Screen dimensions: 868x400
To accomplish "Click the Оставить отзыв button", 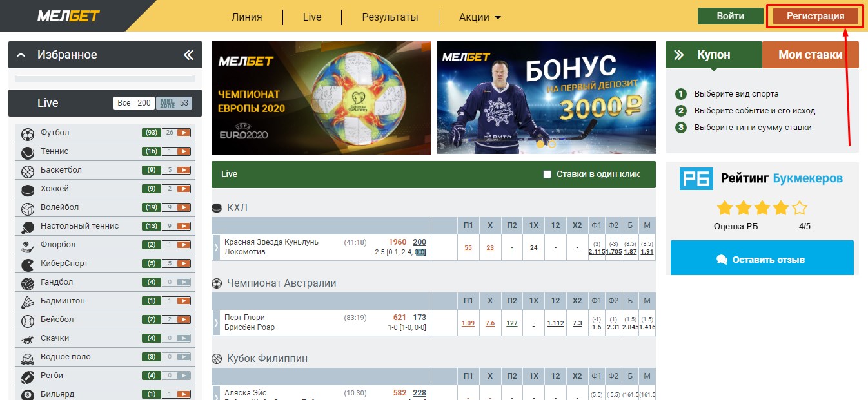I will click(762, 260).
